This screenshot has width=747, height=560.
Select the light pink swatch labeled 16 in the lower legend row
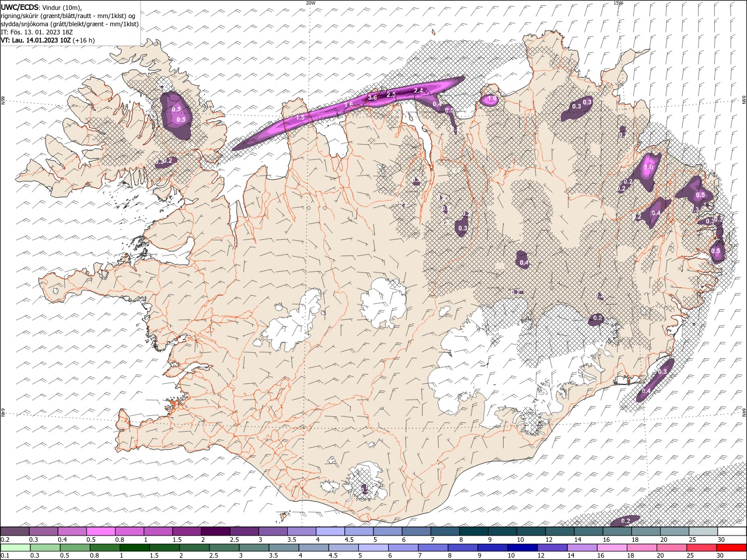point(612,548)
